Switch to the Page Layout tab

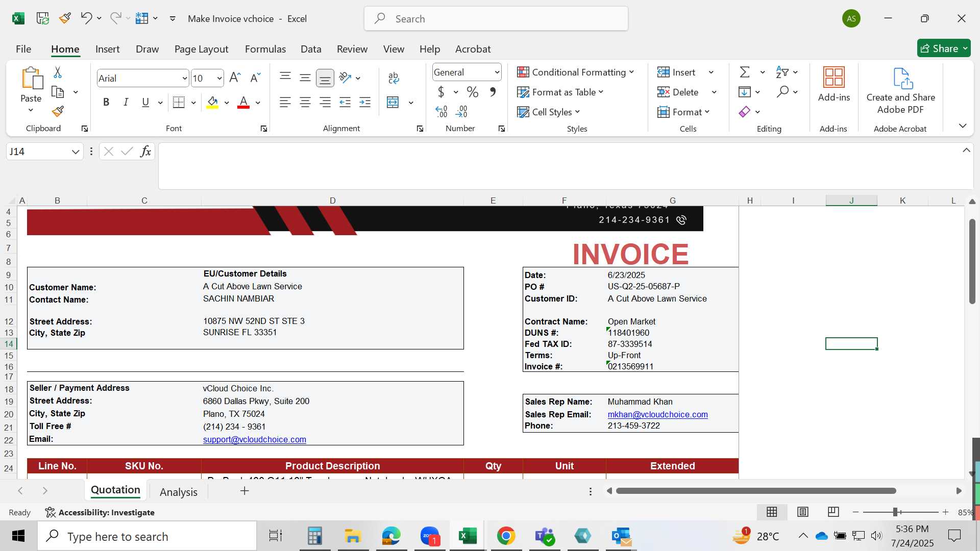(x=201, y=49)
